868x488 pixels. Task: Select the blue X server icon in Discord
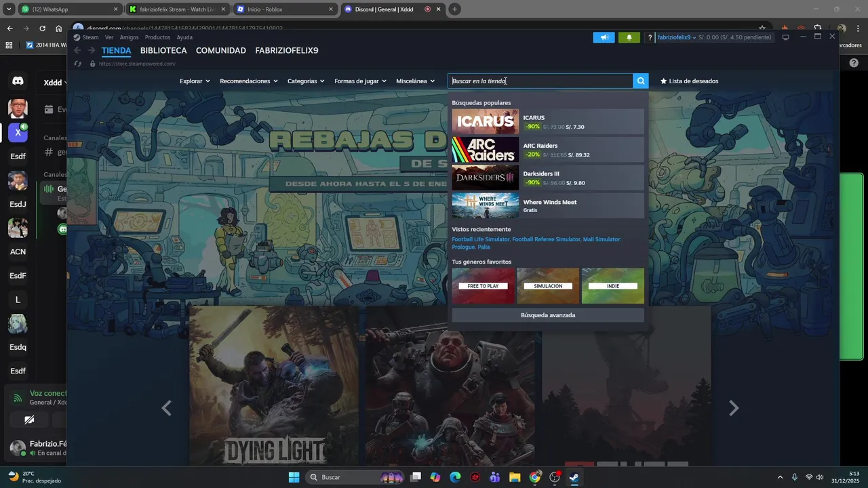click(18, 133)
